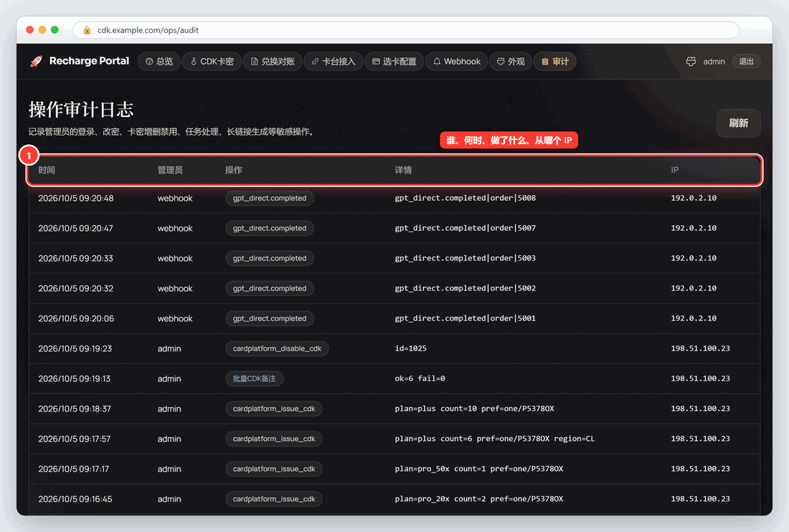Click detail text id=1025
The image size is (789, 532).
[x=410, y=348]
